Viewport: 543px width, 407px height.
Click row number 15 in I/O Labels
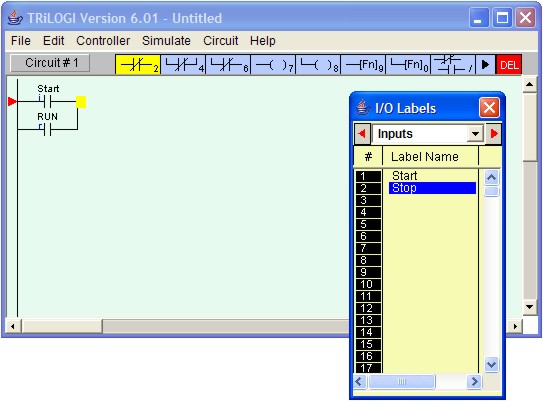(x=368, y=344)
